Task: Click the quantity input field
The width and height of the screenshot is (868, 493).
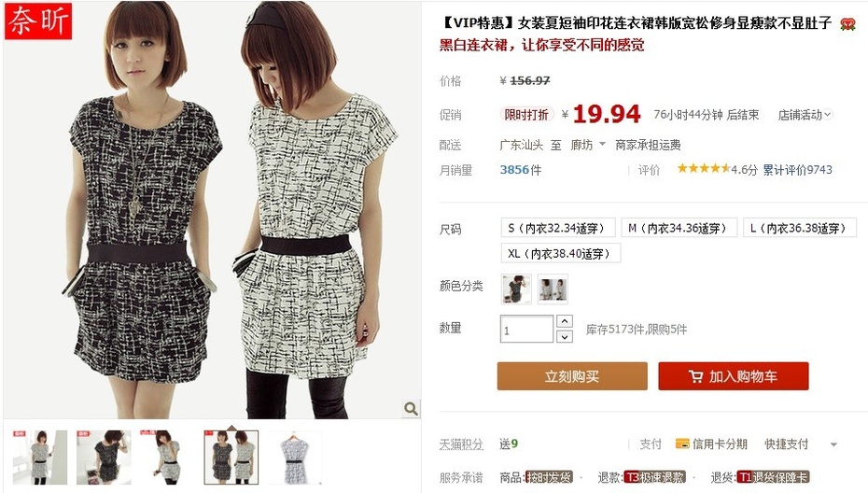Action: 526,329
